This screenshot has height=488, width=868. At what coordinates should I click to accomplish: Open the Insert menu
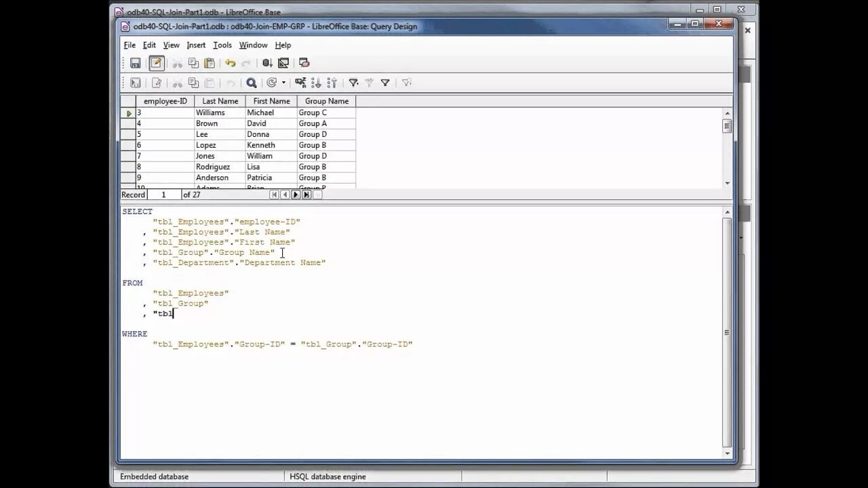196,45
